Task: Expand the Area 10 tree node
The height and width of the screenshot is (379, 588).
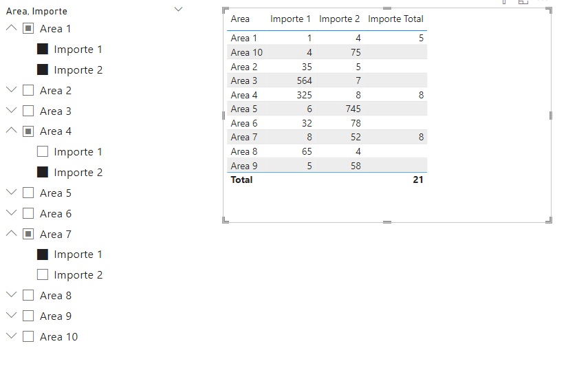Action: click(12, 336)
